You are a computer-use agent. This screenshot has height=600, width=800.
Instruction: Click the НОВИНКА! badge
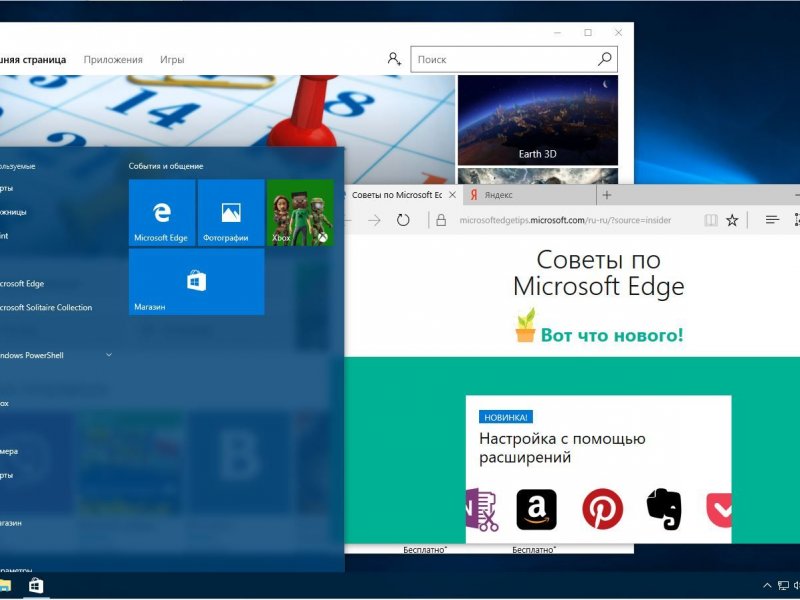pos(506,417)
